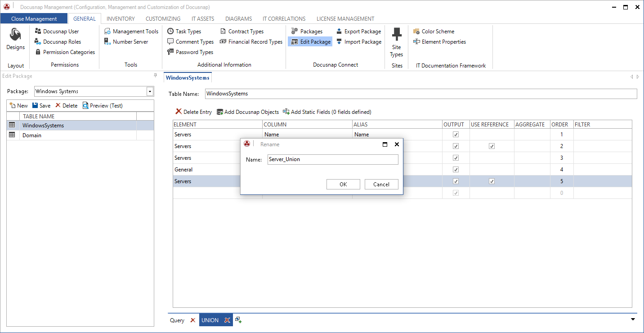Image resolution: width=644 pixels, height=333 pixels.
Task: Click Edit Package in ribbon
Action: point(310,42)
